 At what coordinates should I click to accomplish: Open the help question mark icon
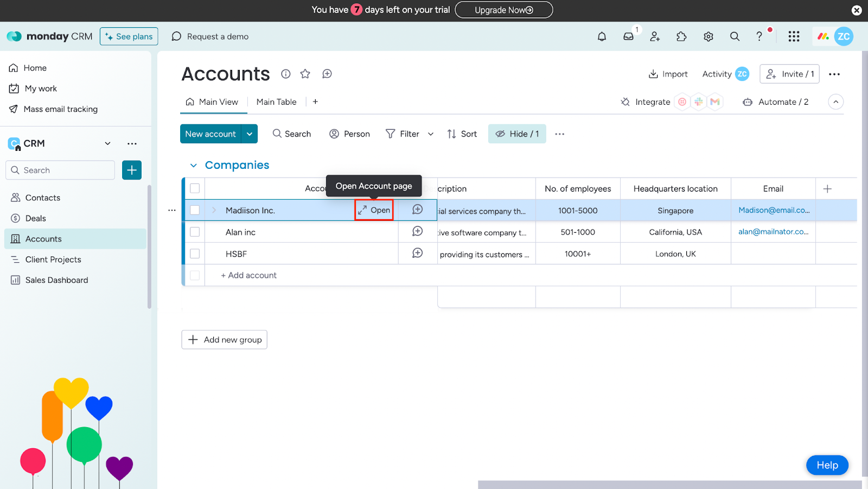point(759,36)
